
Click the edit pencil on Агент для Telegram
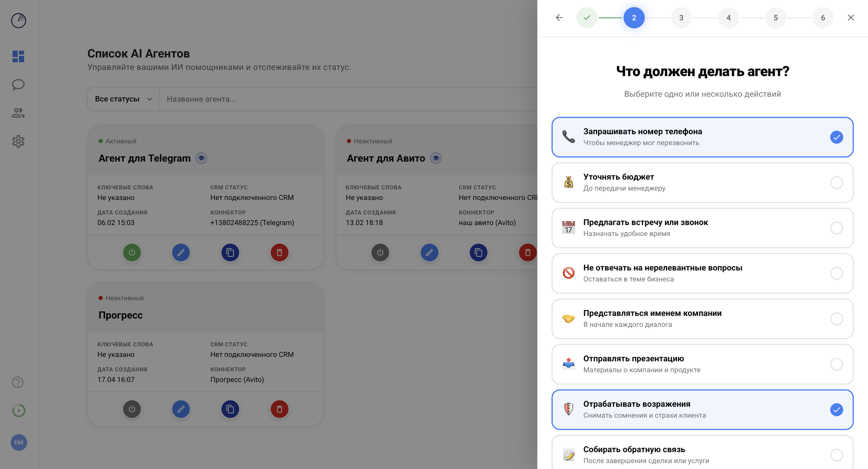click(x=181, y=252)
